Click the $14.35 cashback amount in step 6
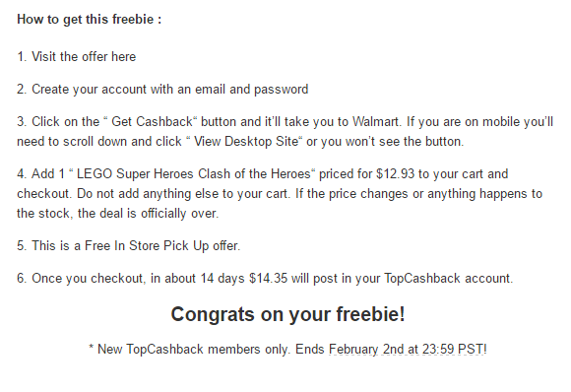This screenshot has width=571, height=392. (x=268, y=279)
